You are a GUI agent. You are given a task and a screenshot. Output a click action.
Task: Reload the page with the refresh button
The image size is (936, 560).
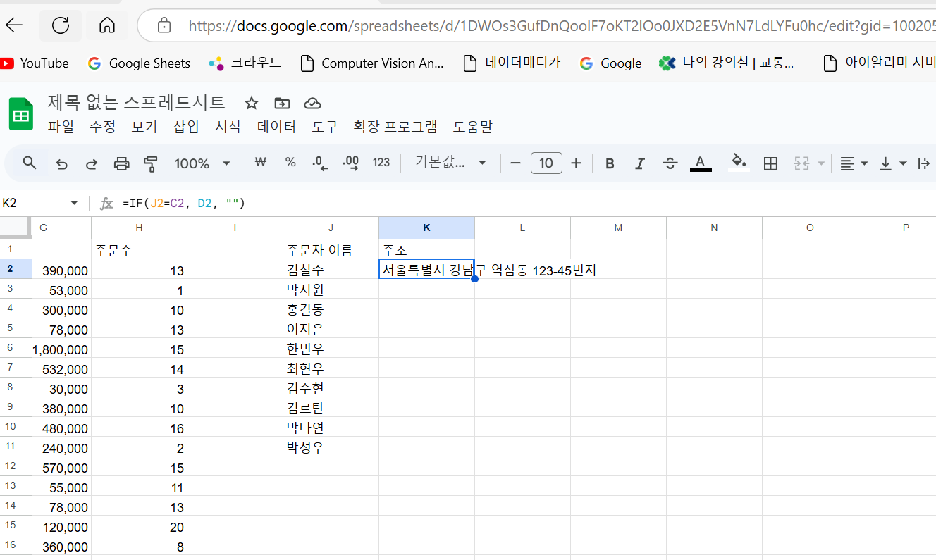click(x=61, y=26)
